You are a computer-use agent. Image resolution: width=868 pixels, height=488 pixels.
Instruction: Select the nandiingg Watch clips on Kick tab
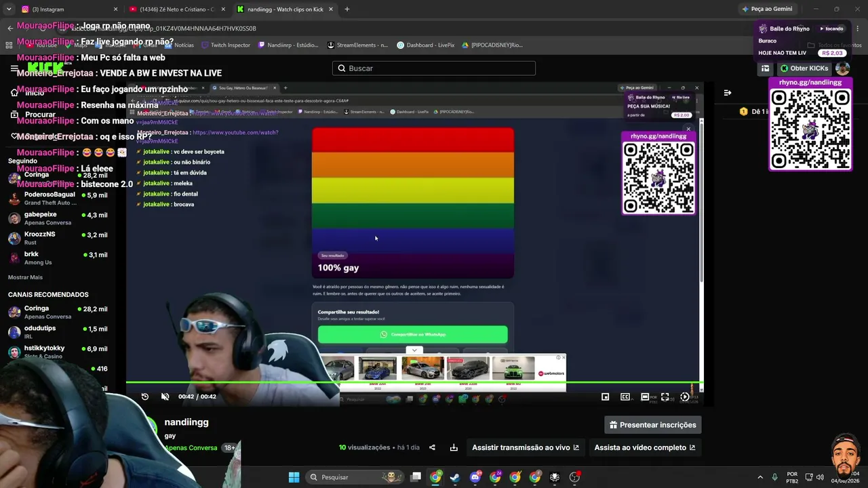[285, 9]
